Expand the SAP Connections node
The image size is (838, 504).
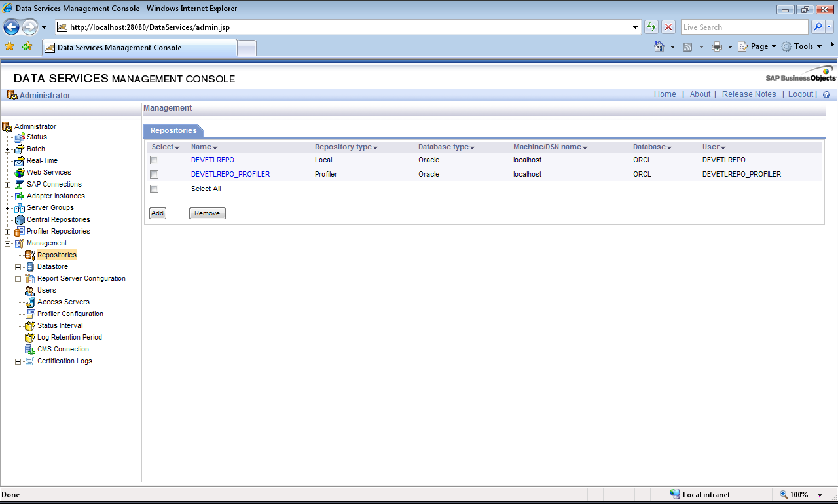(x=8, y=185)
